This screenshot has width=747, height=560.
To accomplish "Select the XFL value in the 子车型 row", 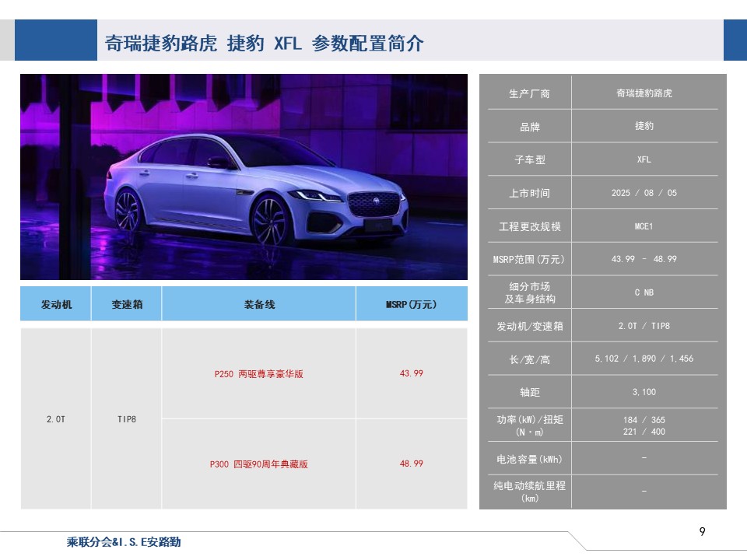I will click(x=644, y=159).
